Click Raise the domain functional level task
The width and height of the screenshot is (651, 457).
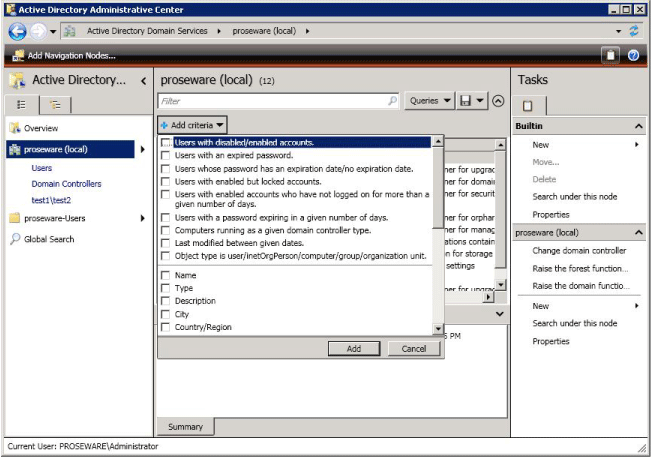point(581,286)
